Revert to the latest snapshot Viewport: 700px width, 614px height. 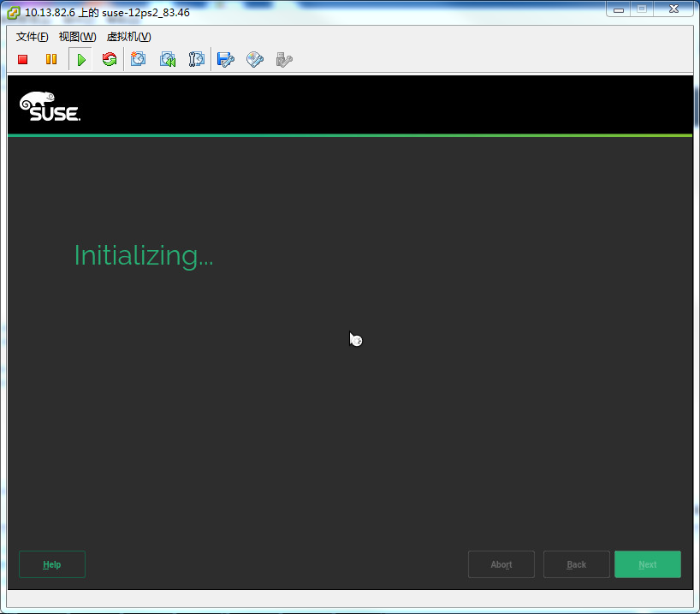(x=168, y=59)
